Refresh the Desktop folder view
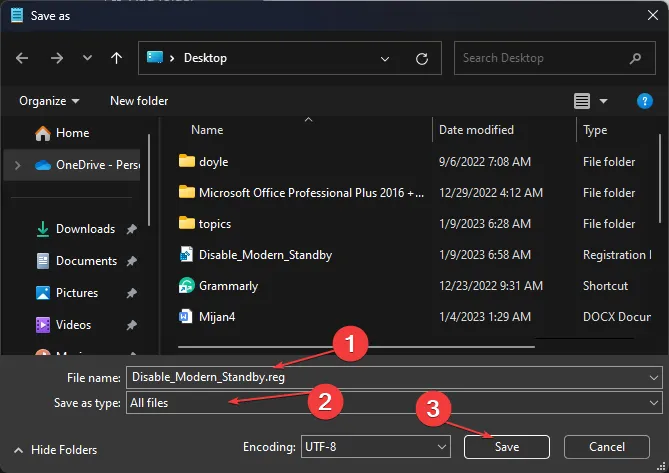 [422, 58]
